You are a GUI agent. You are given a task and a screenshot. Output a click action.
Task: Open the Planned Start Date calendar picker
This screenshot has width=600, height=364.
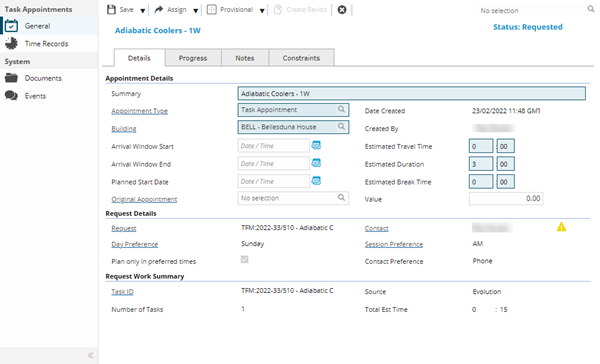point(316,181)
